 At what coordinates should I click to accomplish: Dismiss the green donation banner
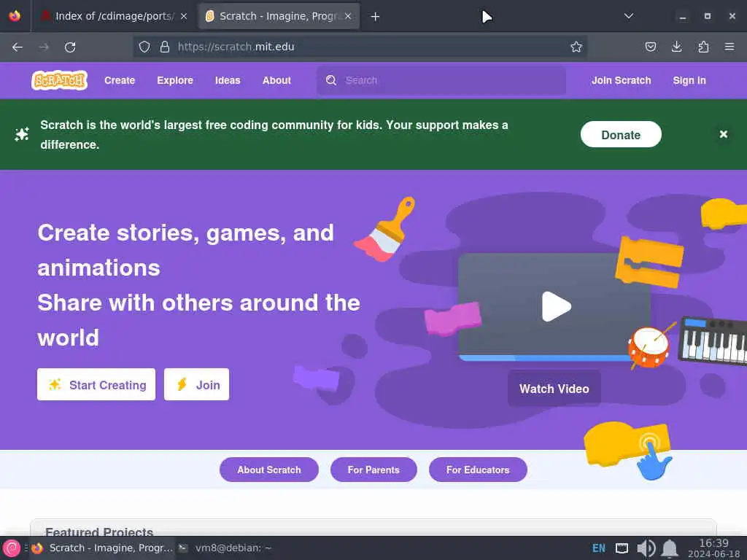pyautogui.click(x=723, y=134)
